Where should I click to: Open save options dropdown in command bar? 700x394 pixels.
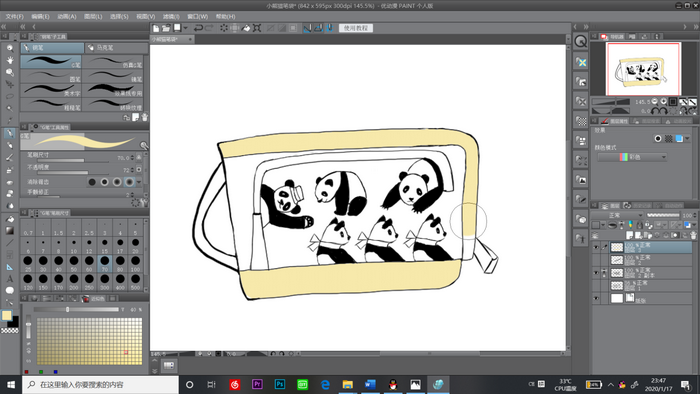pyautogui.click(x=185, y=28)
